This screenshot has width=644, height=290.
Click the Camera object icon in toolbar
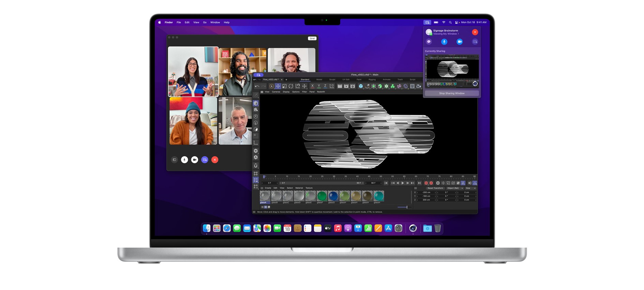point(419,86)
